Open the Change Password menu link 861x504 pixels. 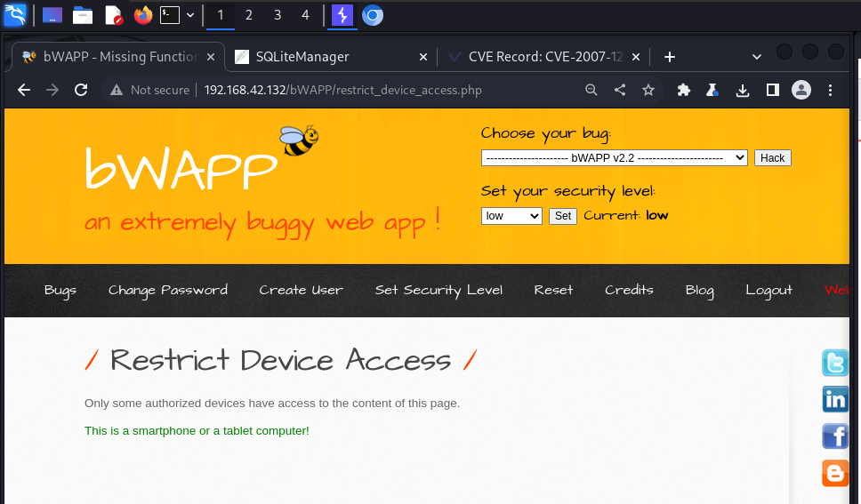click(x=168, y=290)
